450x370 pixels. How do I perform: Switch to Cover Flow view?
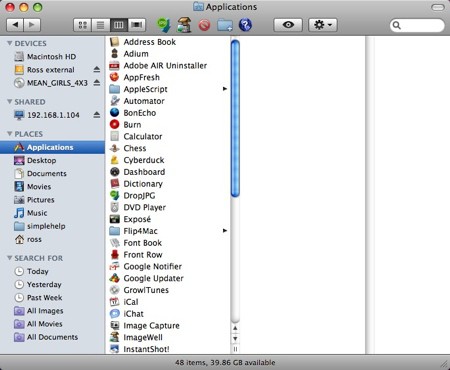[x=137, y=25]
